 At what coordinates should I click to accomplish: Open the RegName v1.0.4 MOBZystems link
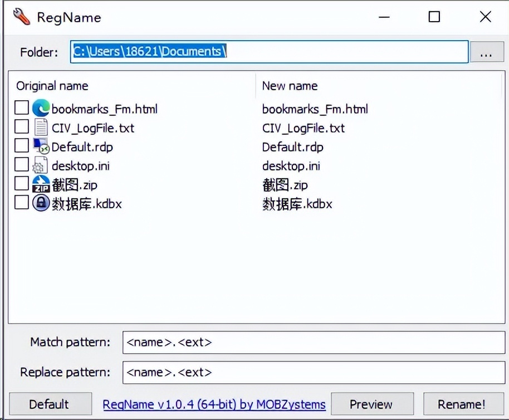(x=214, y=404)
